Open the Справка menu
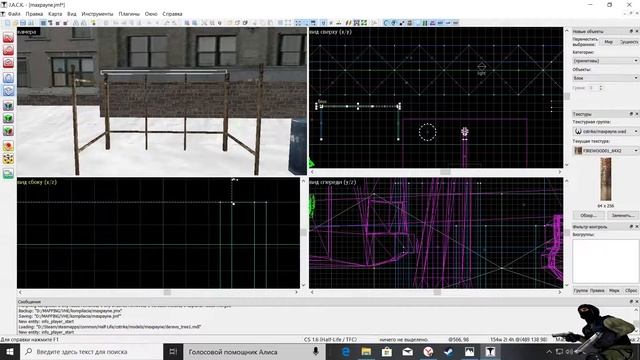Screen dimensions: 640x360 click(x=172, y=14)
